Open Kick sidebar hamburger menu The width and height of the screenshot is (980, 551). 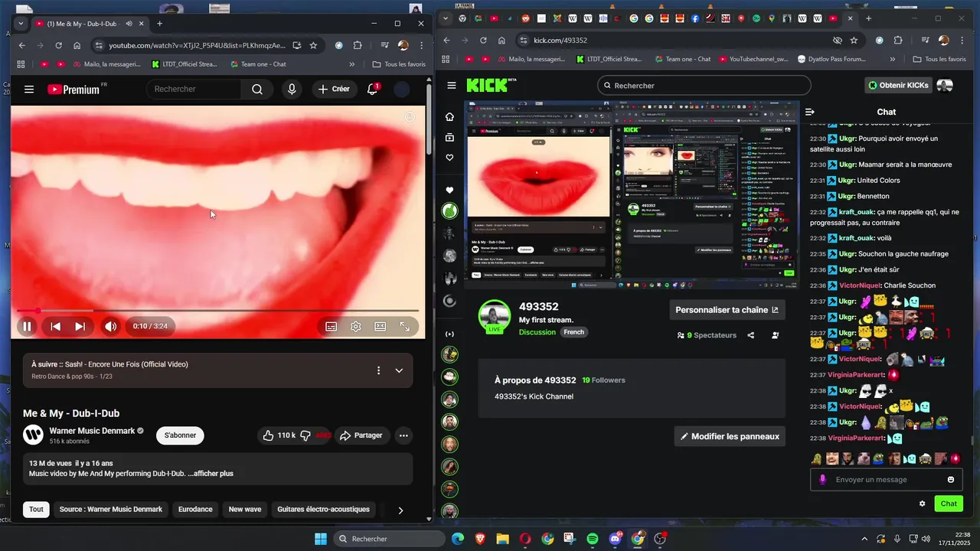pos(452,86)
